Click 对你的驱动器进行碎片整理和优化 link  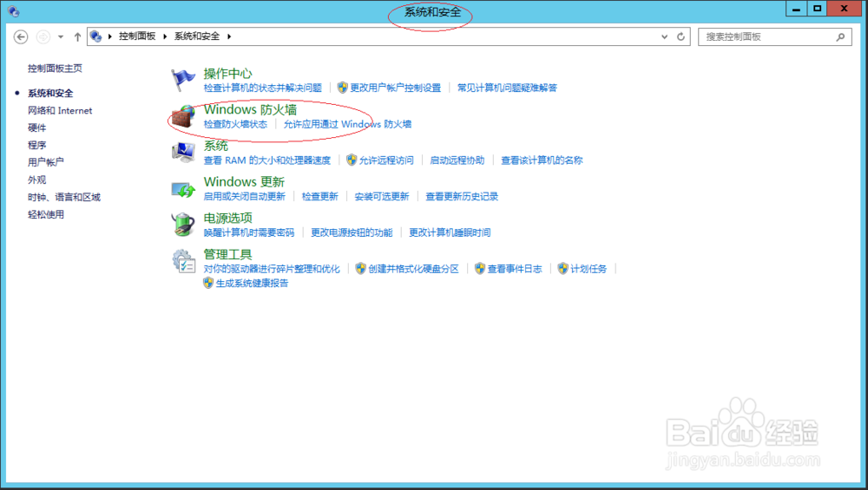coord(271,268)
